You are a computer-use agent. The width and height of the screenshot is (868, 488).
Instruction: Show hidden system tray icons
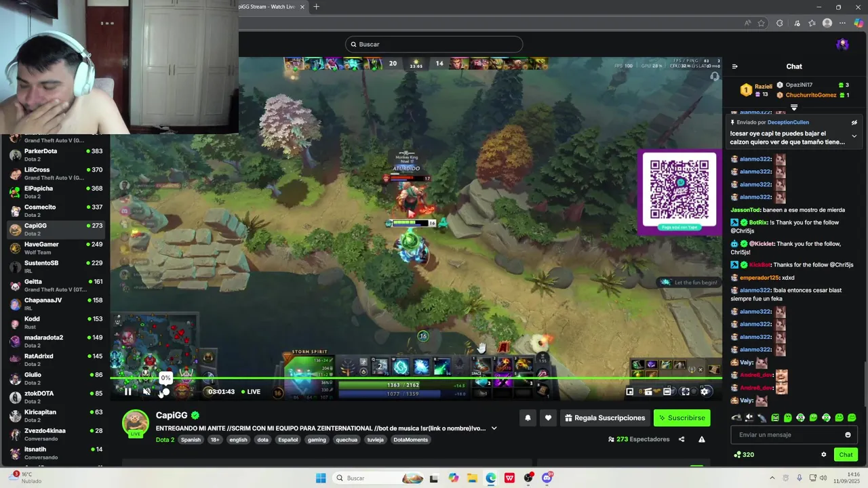point(772,478)
